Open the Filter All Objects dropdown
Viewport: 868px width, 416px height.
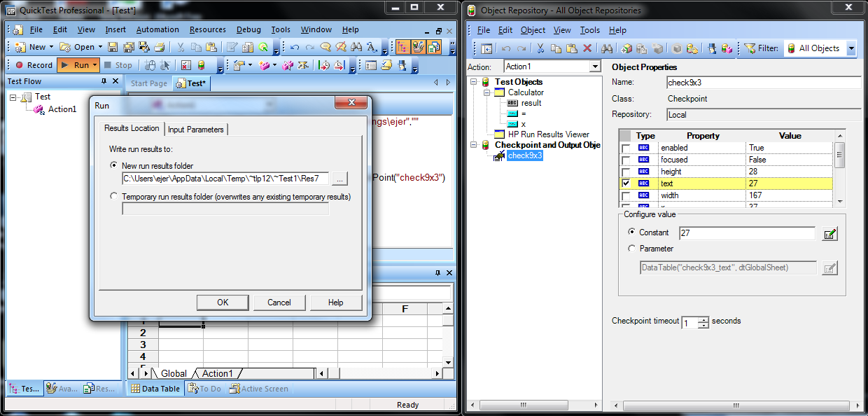pyautogui.click(x=851, y=48)
